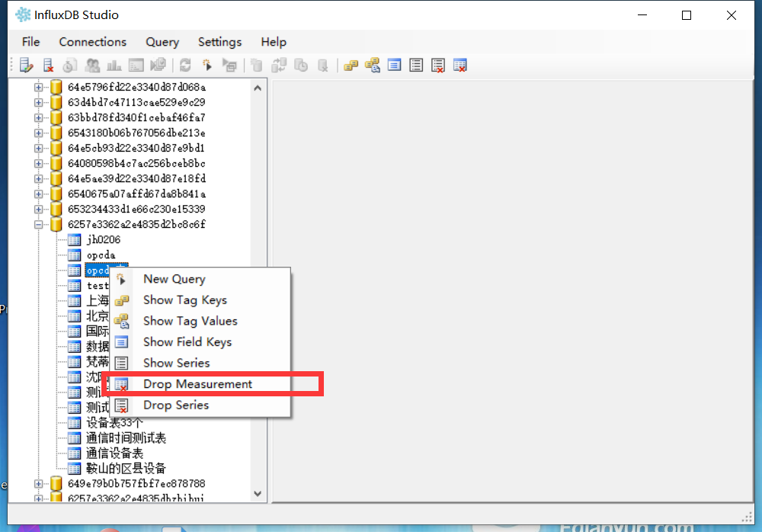
Task: Click the yellow database icon for 6257e3362a2e4835d2bc8c6f
Action: (x=56, y=224)
